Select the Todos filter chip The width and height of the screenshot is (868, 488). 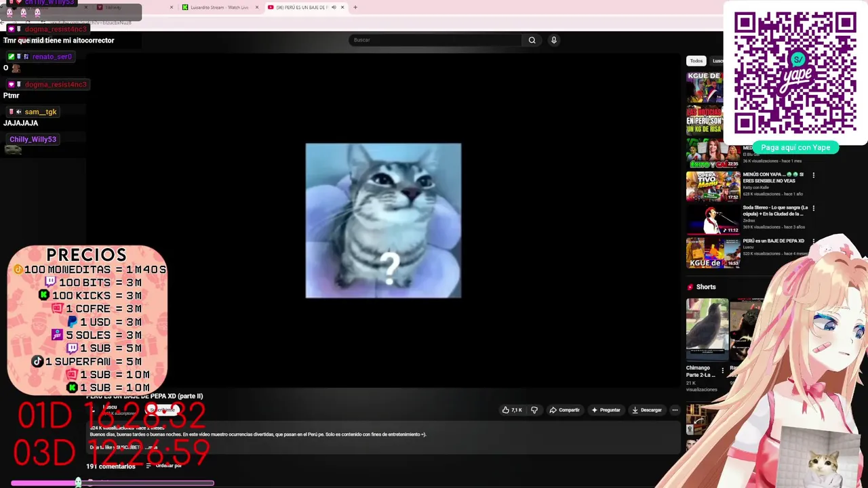point(696,61)
